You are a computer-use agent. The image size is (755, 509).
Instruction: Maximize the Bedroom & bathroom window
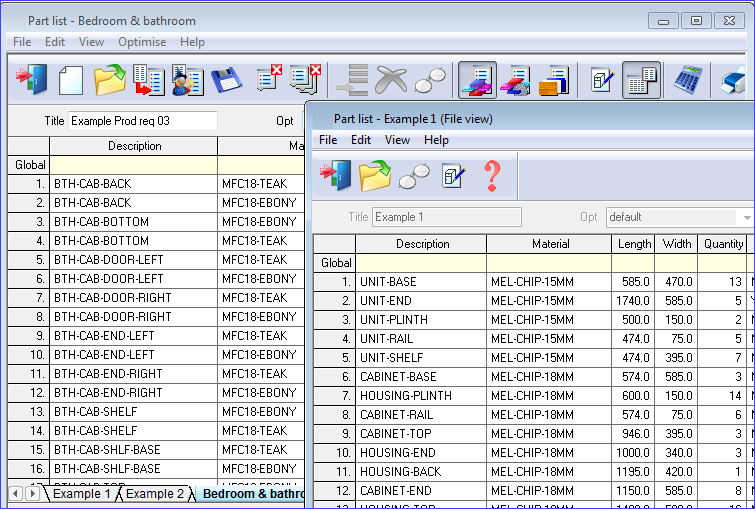696,21
